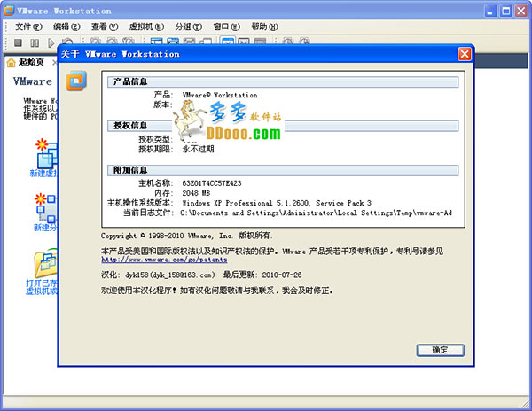Click the 汉化: dyk158 credit line
This screenshot has height=411, width=532.
click(x=158, y=275)
